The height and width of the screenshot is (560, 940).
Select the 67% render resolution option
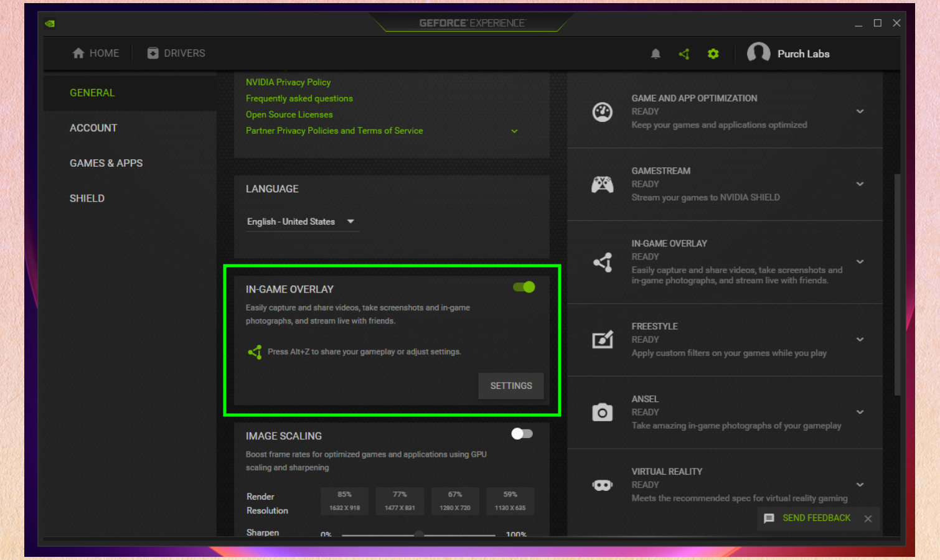pos(455,501)
